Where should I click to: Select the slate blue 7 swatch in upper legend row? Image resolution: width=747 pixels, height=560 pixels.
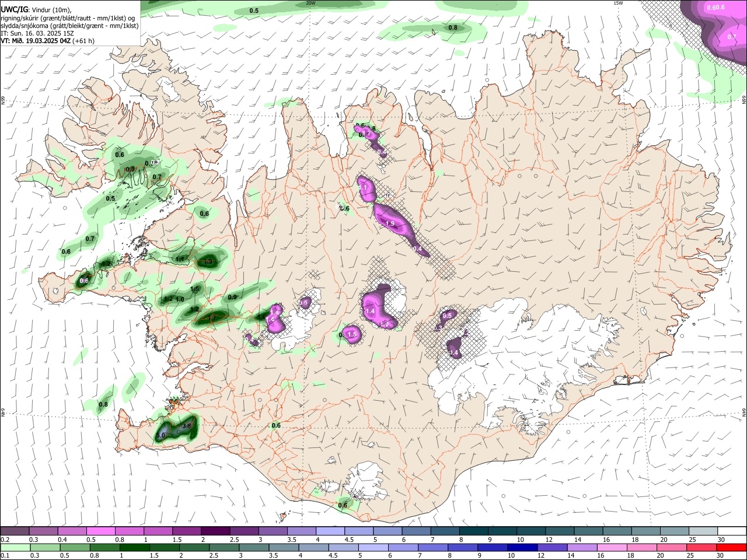pyautogui.click(x=445, y=530)
